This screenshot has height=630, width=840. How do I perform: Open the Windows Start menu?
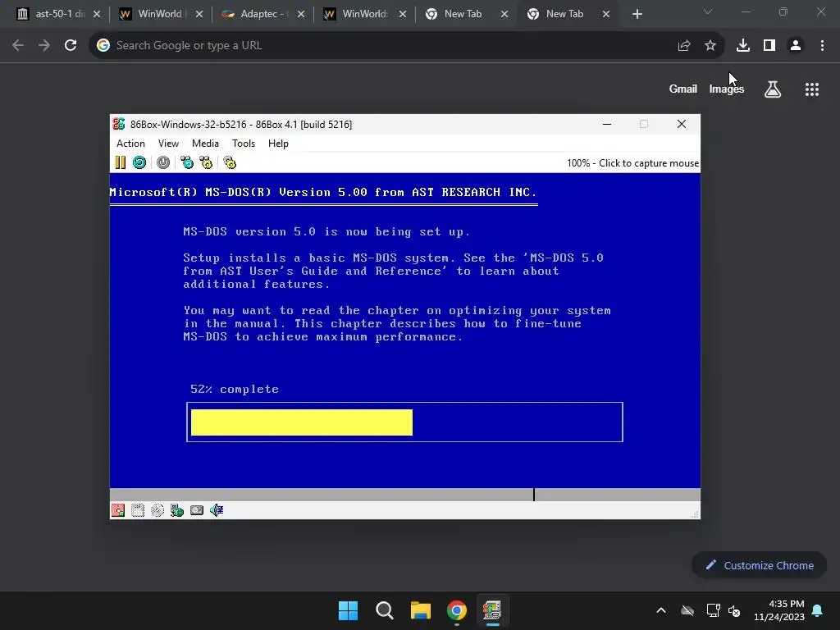point(348,610)
